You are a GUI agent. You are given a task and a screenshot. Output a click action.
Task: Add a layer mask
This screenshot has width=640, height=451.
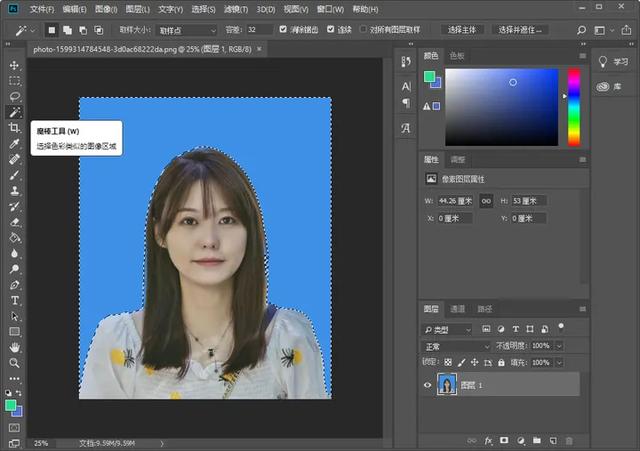pos(504,440)
